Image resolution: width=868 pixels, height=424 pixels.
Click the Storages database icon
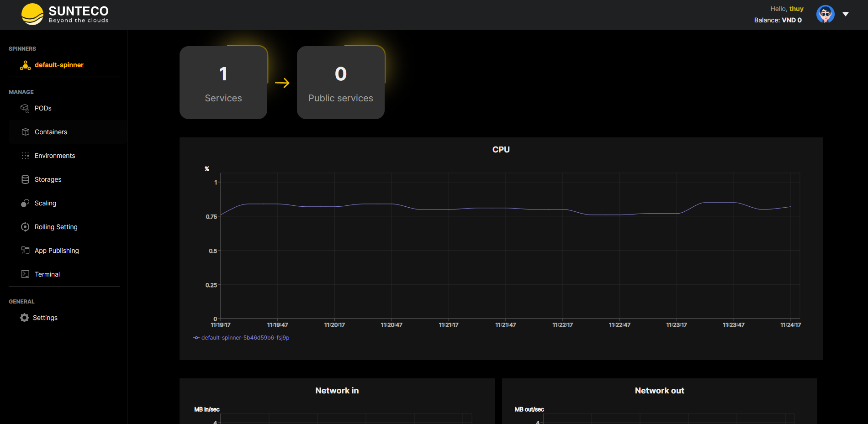[x=25, y=179]
